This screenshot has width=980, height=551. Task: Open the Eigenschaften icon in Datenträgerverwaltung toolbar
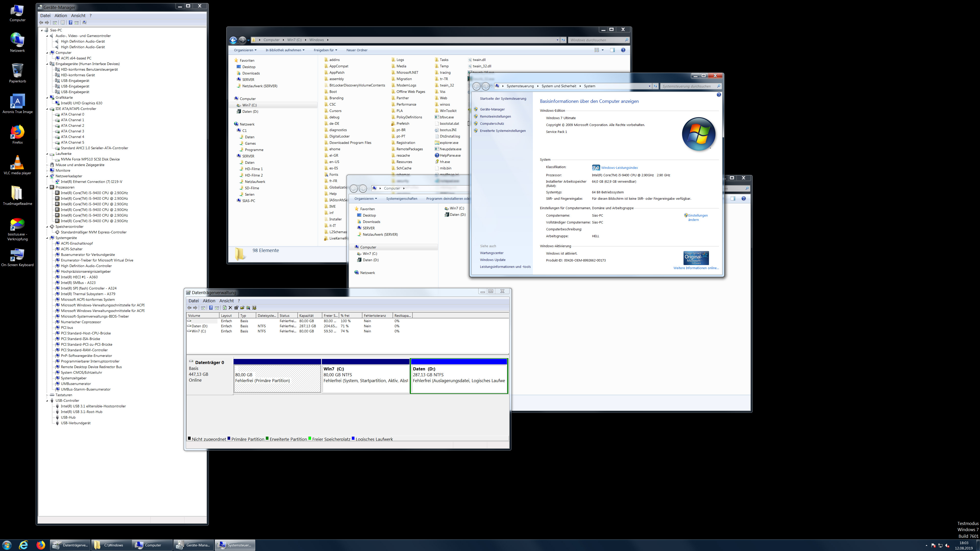236,308
